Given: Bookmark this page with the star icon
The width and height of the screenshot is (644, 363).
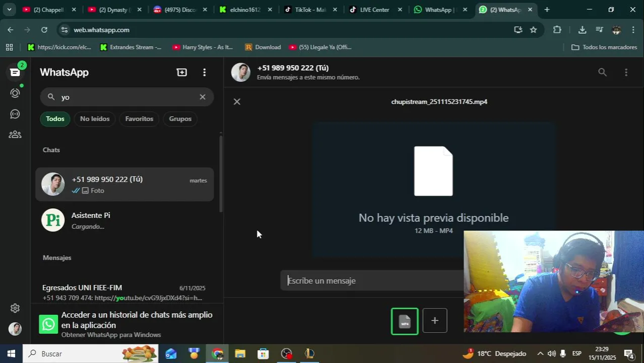Looking at the screenshot, I should pos(533,30).
